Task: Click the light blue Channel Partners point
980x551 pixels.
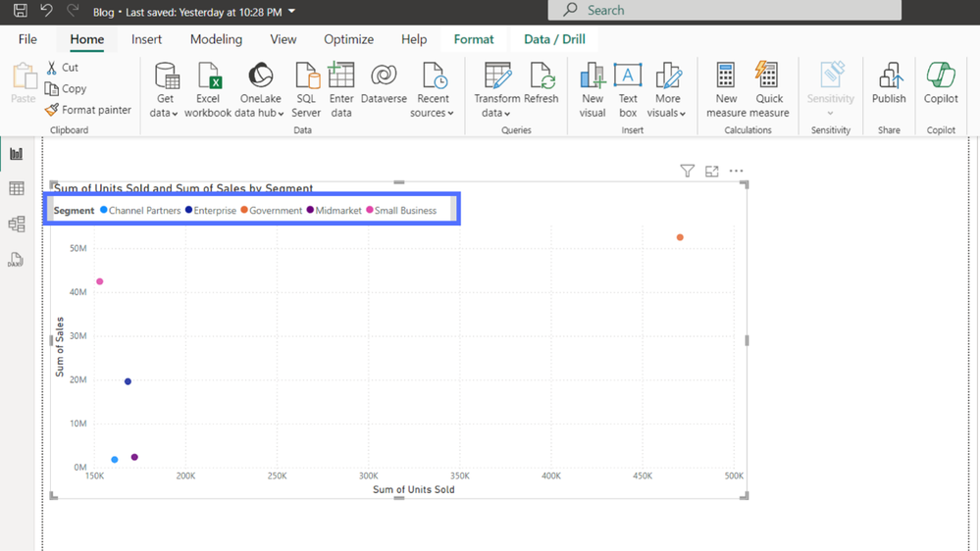Action: pyautogui.click(x=115, y=460)
